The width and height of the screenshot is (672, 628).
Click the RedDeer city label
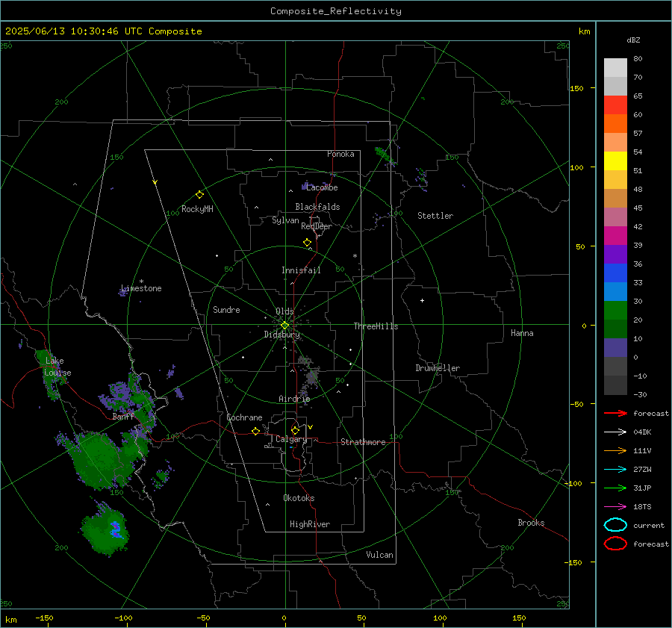pyautogui.click(x=317, y=226)
